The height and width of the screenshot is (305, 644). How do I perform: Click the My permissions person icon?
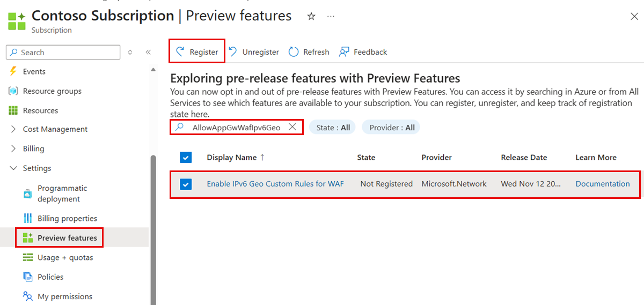pyautogui.click(x=28, y=296)
